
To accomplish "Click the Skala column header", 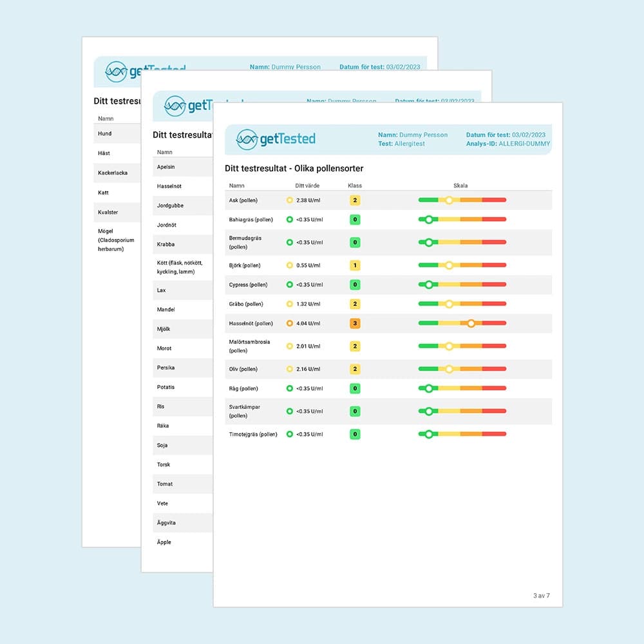I will [x=460, y=185].
